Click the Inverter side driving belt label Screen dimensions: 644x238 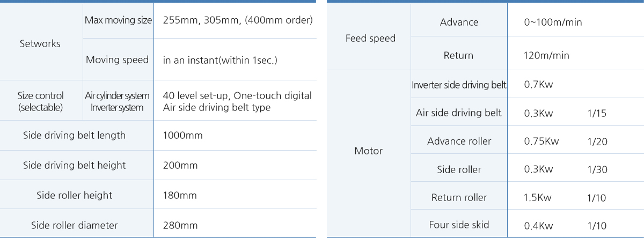point(459,85)
